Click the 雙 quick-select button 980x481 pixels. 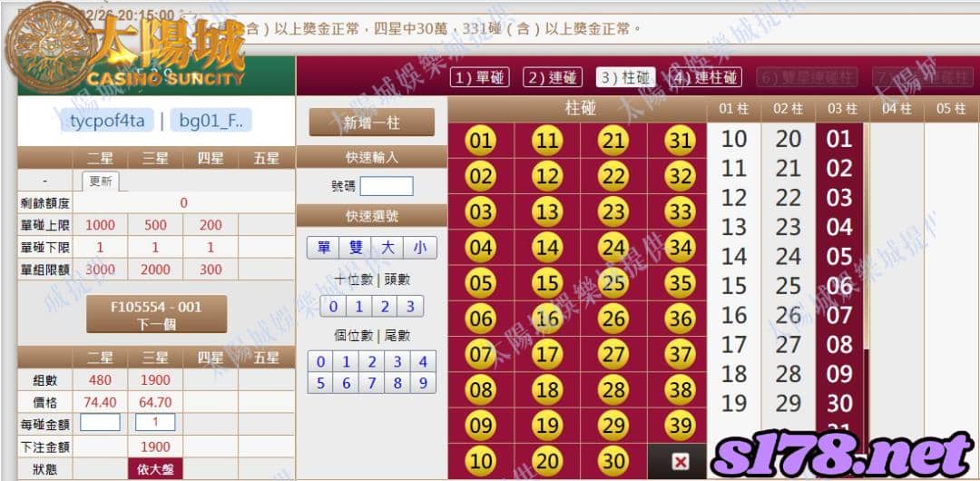click(356, 248)
